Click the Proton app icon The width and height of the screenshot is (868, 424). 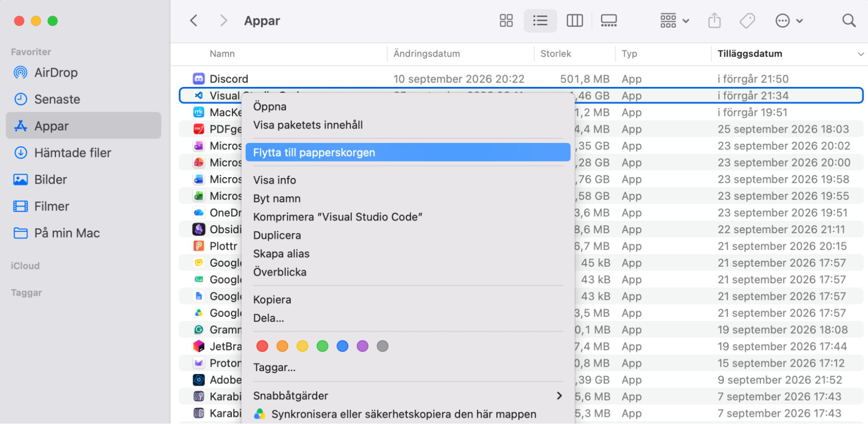pos(198,363)
